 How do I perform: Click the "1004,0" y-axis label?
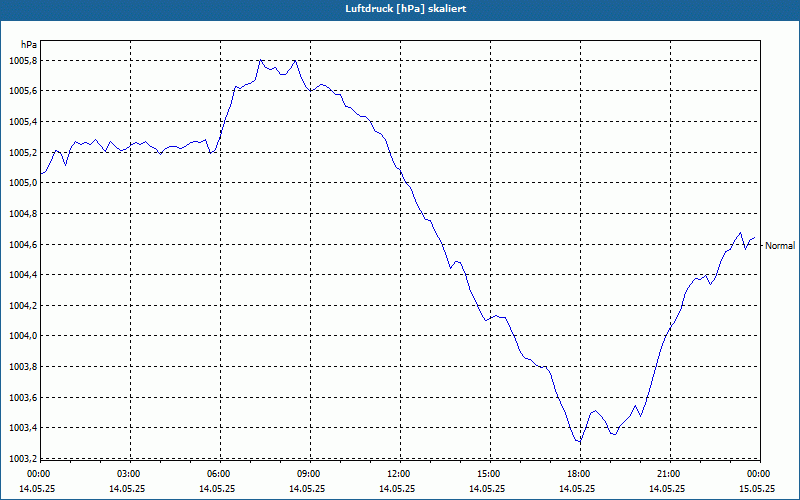coord(23,336)
